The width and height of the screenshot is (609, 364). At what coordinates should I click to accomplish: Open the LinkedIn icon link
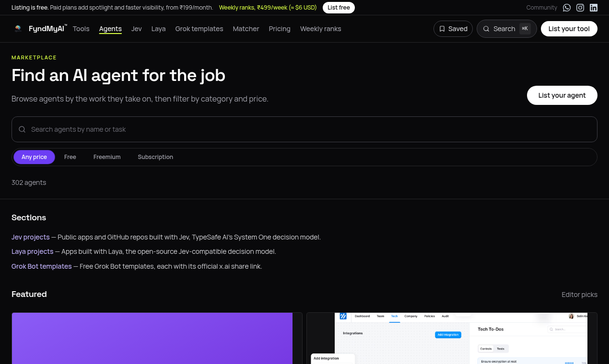pyautogui.click(x=594, y=8)
